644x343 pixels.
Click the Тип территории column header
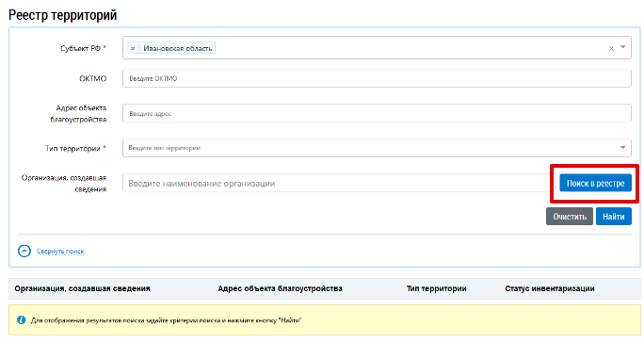click(437, 288)
